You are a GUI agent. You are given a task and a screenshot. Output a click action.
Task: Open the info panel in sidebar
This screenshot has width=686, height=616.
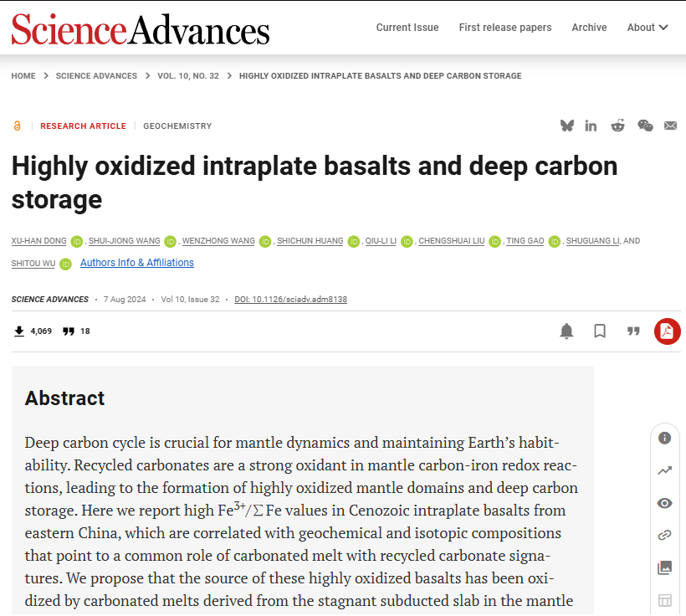coord(665,438)
